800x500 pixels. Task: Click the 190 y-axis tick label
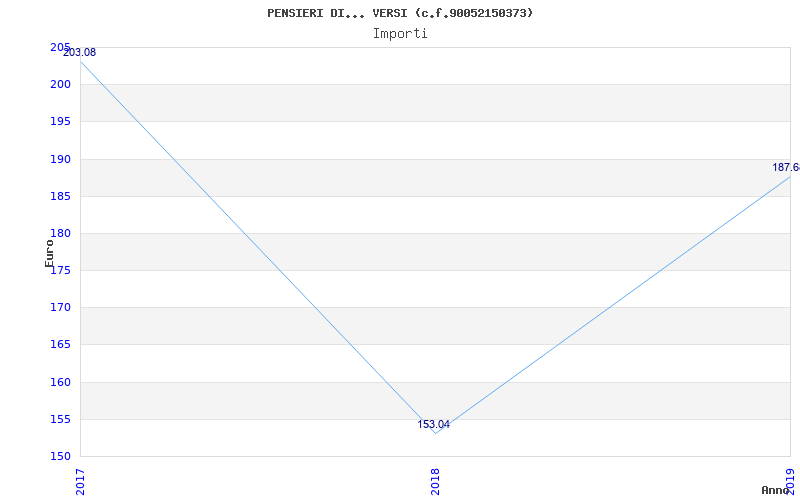[x=60, y=159]
